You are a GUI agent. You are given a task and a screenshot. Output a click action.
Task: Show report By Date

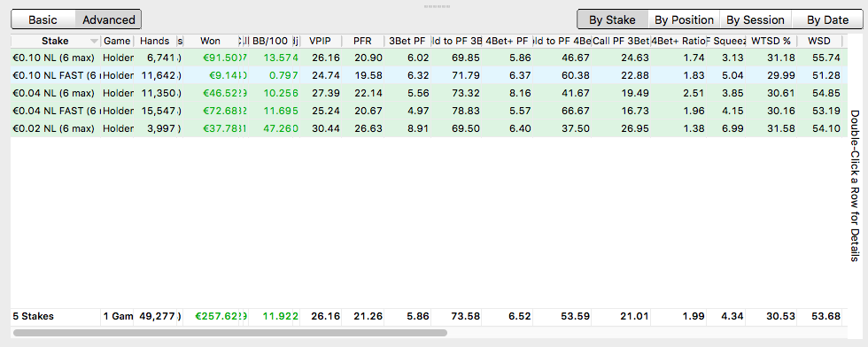(x=827, y=19)
